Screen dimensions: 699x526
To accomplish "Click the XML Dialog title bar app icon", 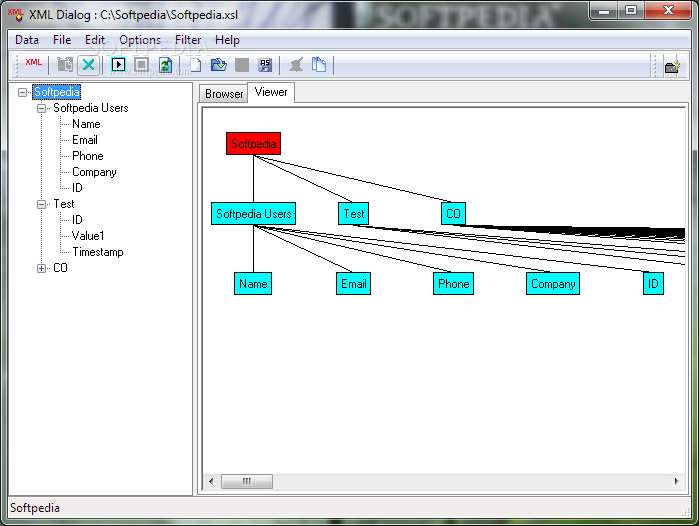I will 15,14.
